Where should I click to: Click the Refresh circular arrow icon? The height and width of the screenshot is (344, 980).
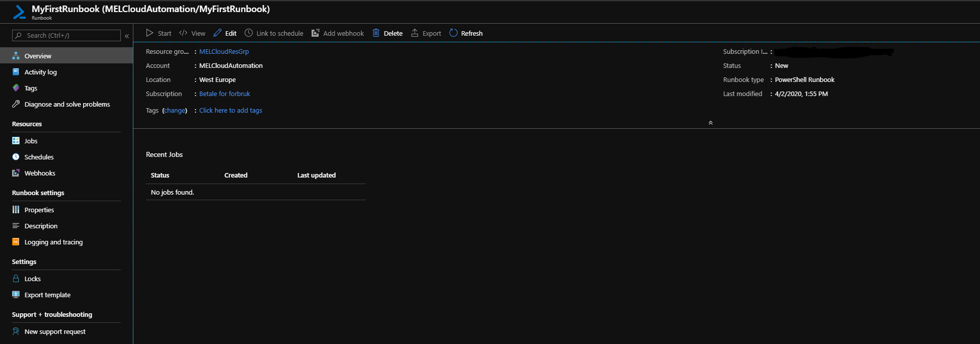point(454,33)
